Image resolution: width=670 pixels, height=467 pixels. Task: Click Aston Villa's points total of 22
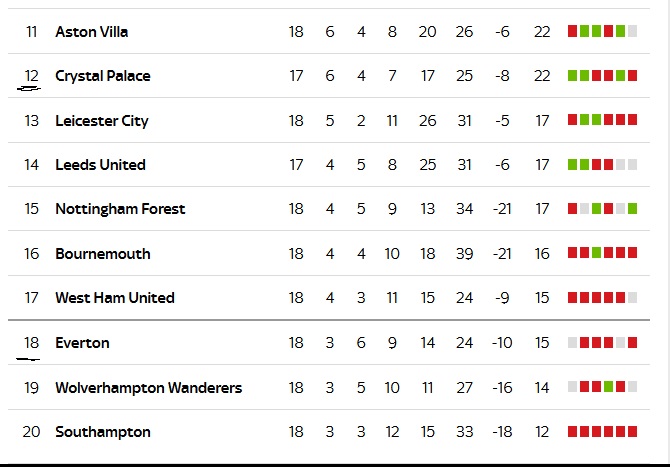tap(542, 32)
